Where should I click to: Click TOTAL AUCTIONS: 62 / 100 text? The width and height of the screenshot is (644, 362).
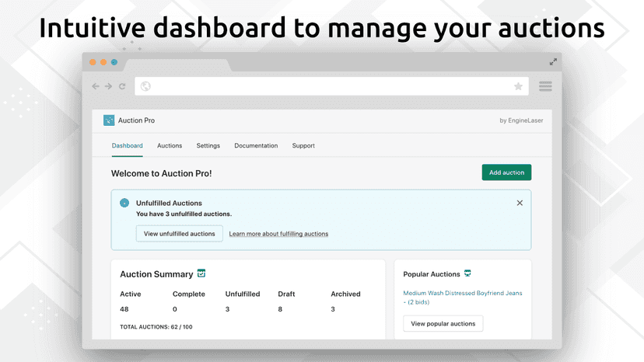click(x=156, y=327)
